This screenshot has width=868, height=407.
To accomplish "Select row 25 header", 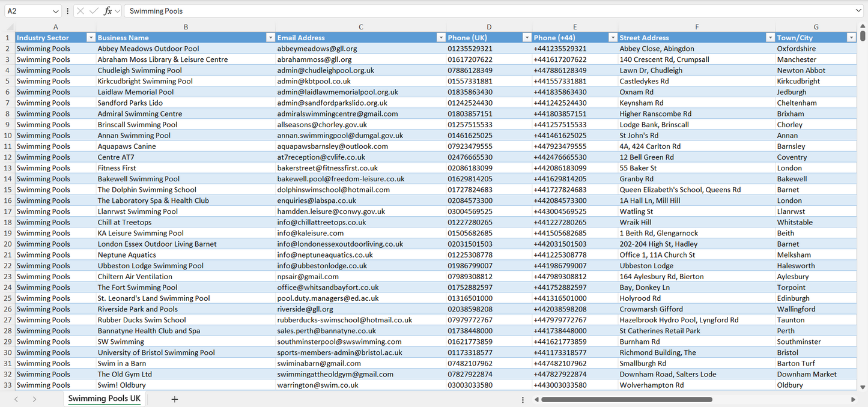I will tap(8, 298).
